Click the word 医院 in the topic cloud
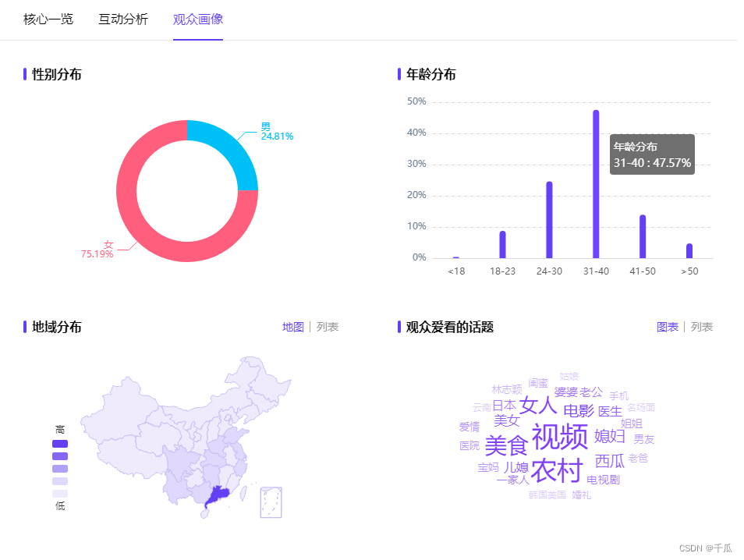This screenshot has height=560, width=744. [x=469, y=445]
